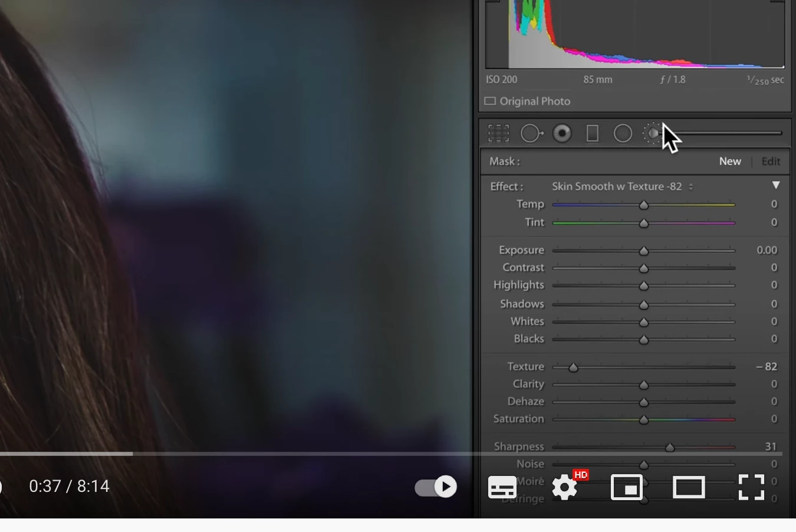Click the Tint slider handle
Screen dimensions: 796x532
tap(644, 224)
